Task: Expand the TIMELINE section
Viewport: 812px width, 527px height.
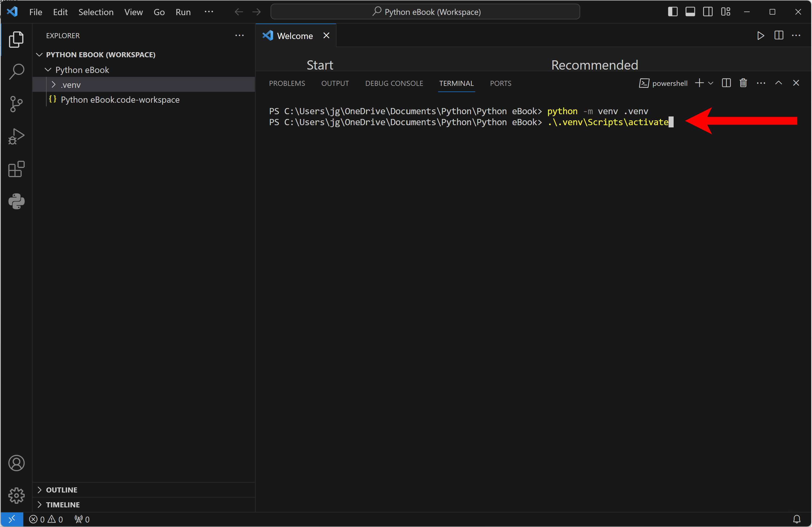Action: [x=39, y=505]
